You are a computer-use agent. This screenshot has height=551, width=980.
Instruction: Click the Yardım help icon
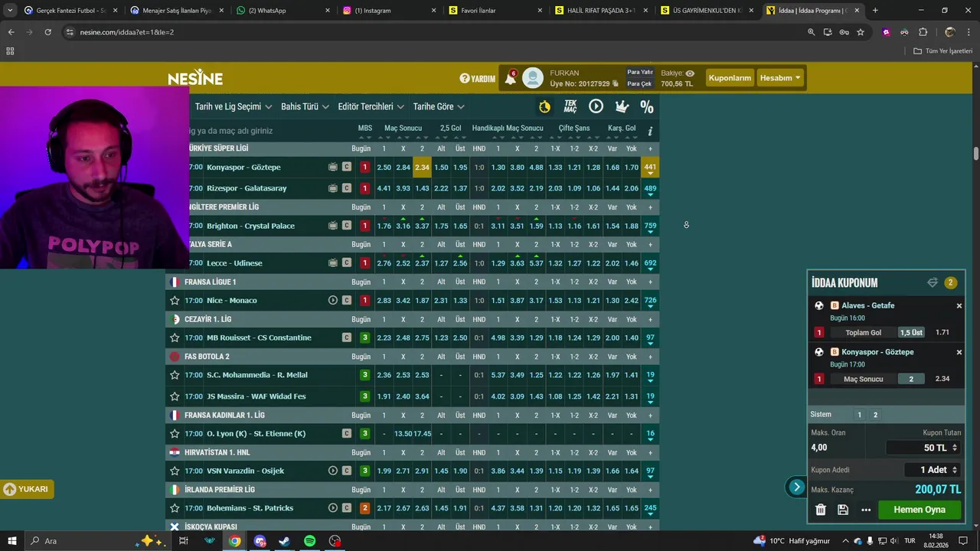pos(477,78)
